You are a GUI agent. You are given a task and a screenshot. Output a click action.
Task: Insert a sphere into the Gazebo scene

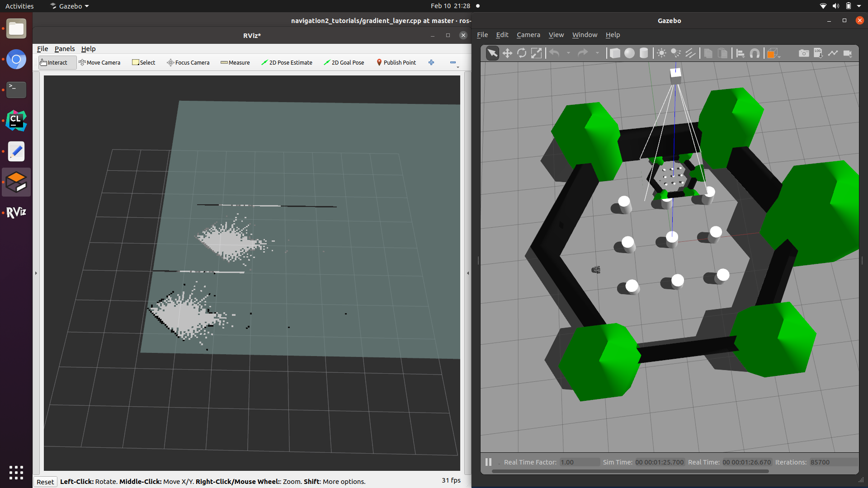630,53
